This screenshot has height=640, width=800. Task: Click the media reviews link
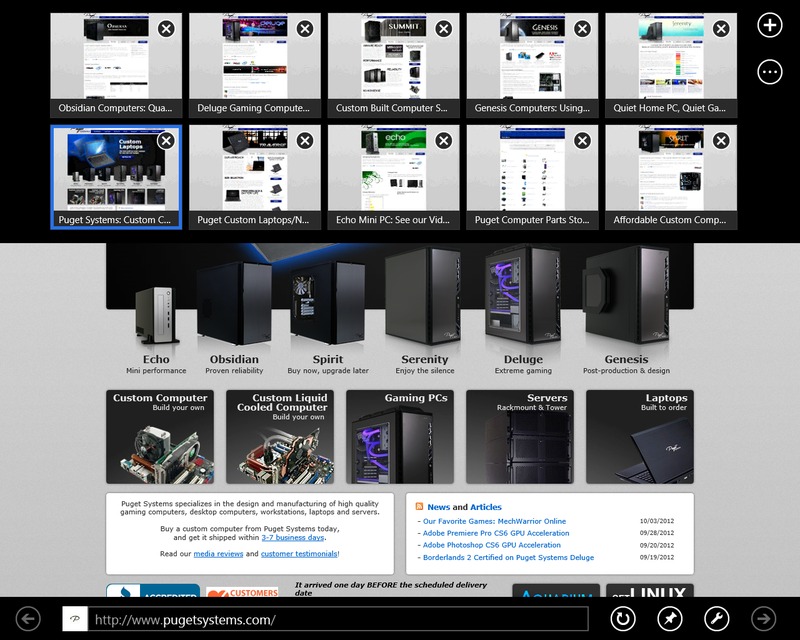pos(214,553)
